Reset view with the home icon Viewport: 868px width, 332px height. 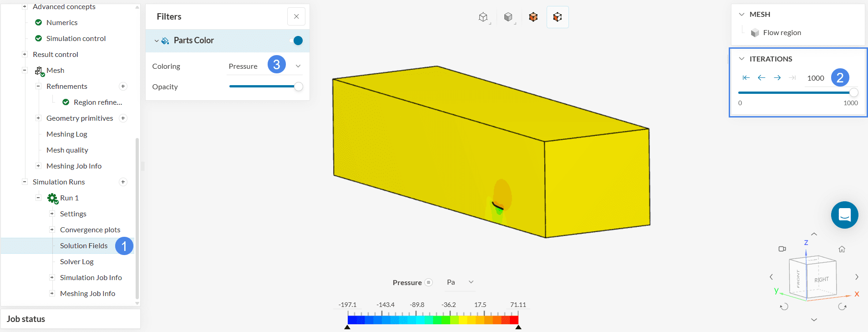[x=842, y=249]
